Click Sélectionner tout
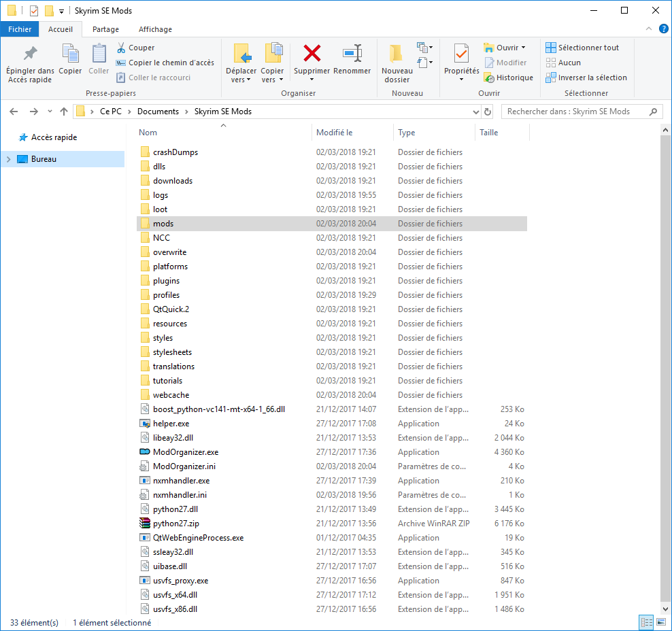Image resolution: width=672 pixels, height=631 pixels. (582, 48)
